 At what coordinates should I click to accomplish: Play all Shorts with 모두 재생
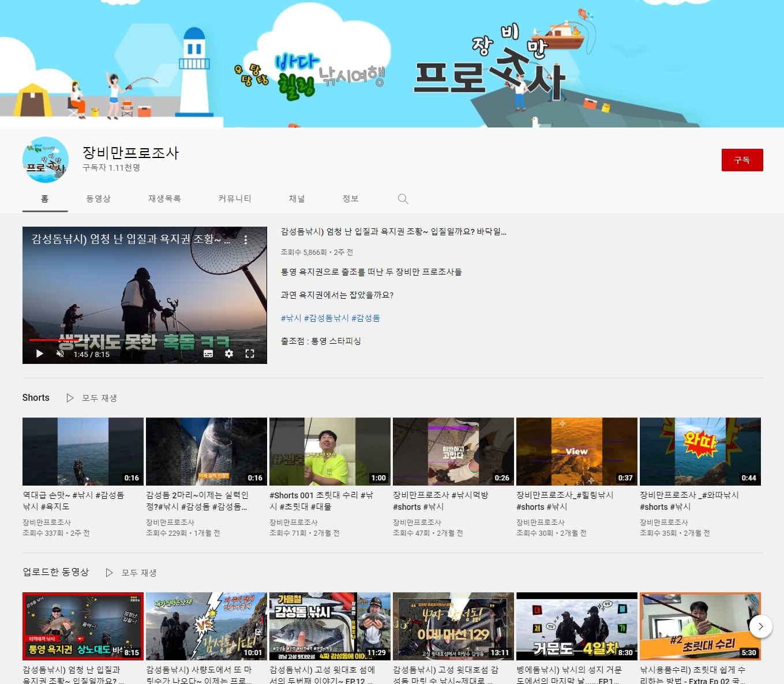pyautogui.click(x=92, y=398)
